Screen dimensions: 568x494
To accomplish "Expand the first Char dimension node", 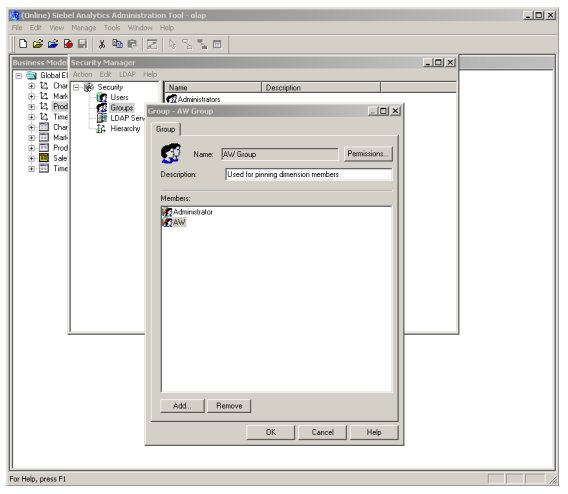I will click(32, 86).
